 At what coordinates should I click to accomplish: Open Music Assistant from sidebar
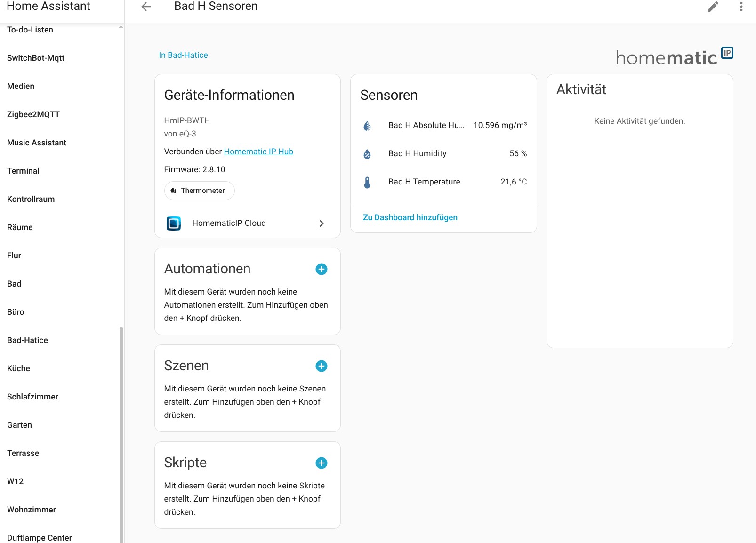coord(37,143)
